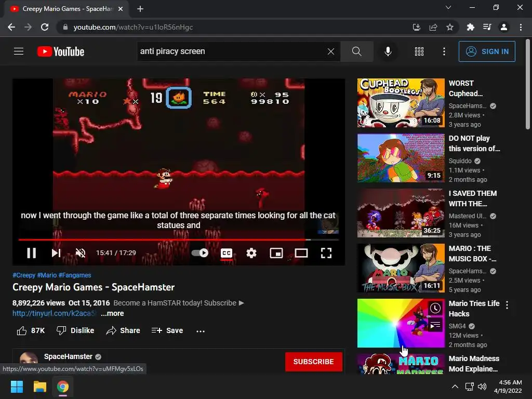Open the YouTube apps grid

tap(419, 51)
